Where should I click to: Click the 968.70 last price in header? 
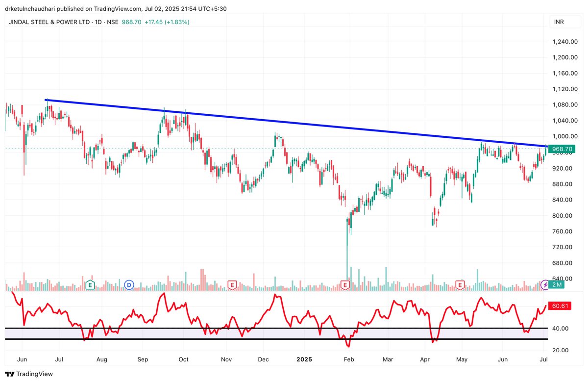[132, 22]
